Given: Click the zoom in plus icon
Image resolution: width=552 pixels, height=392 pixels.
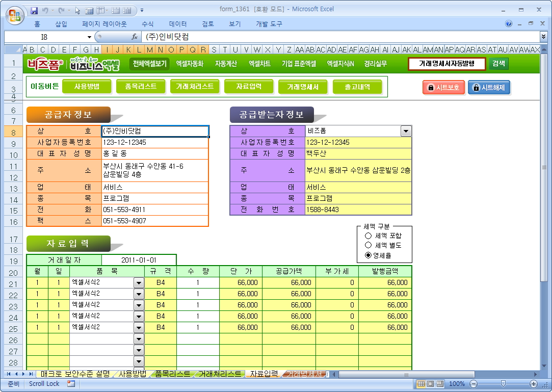Looking at the screenshot, I should pyautogui.click(x=534, y=384).
